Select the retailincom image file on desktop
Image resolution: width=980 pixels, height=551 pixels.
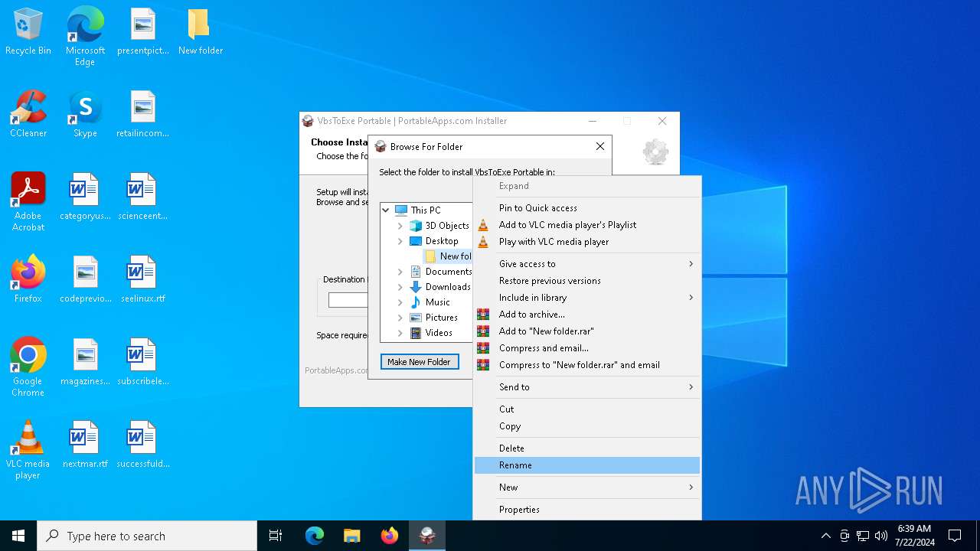click(x=142, y=115)
